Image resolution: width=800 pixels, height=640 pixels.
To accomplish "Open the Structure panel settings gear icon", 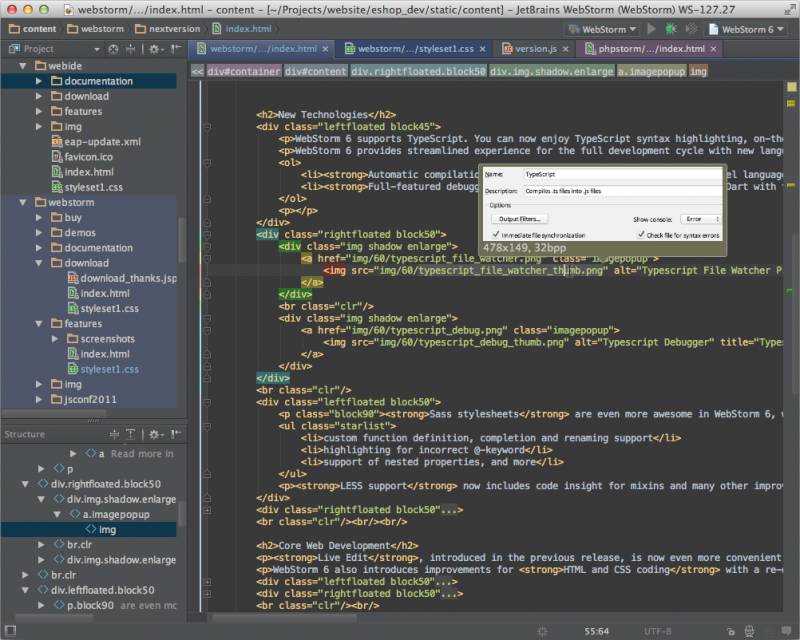I will 155,434.
